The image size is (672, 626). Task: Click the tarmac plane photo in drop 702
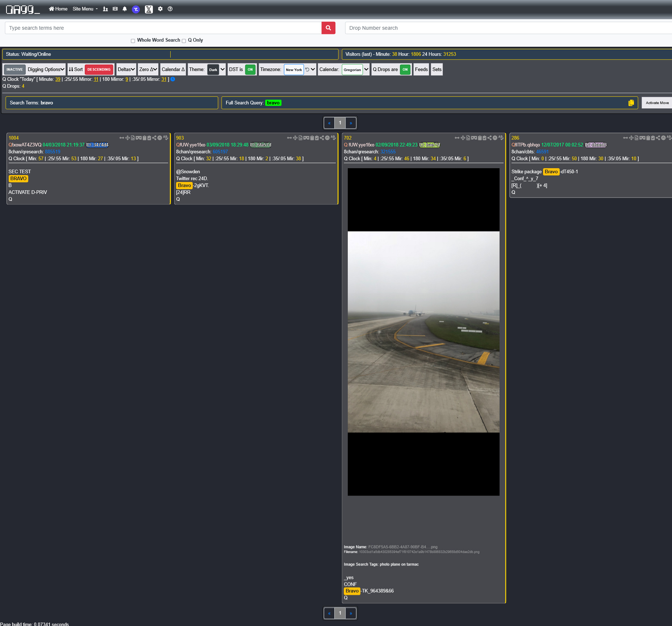[x=423, y=332]
